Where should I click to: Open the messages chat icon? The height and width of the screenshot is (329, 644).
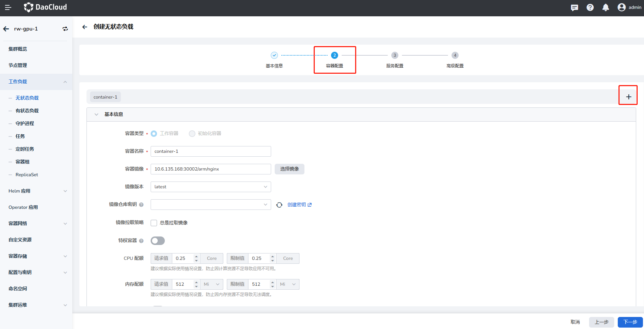coord(575,7)
